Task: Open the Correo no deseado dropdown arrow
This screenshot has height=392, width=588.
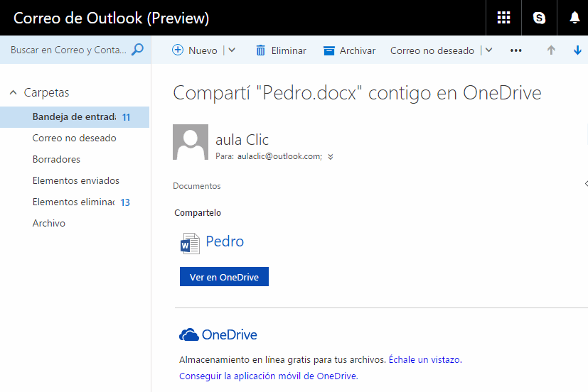Action: coord(488,50)
